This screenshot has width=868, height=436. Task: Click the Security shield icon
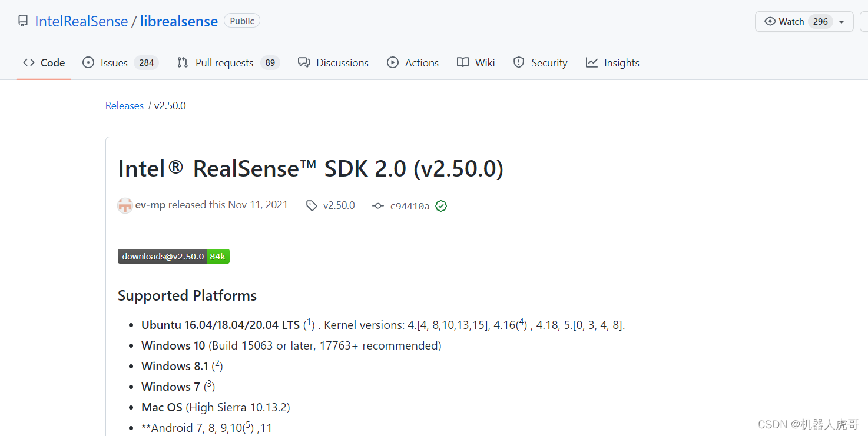pos(519,62)
